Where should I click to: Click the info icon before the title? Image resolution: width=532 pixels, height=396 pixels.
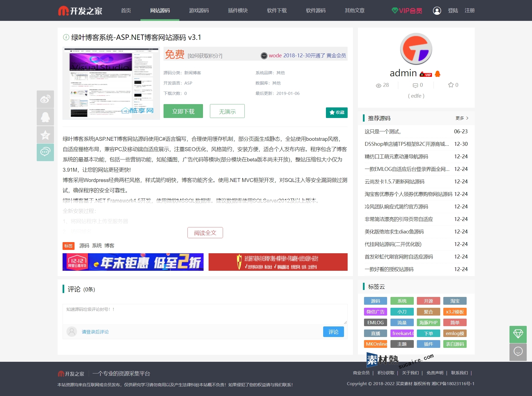[66, 37]
